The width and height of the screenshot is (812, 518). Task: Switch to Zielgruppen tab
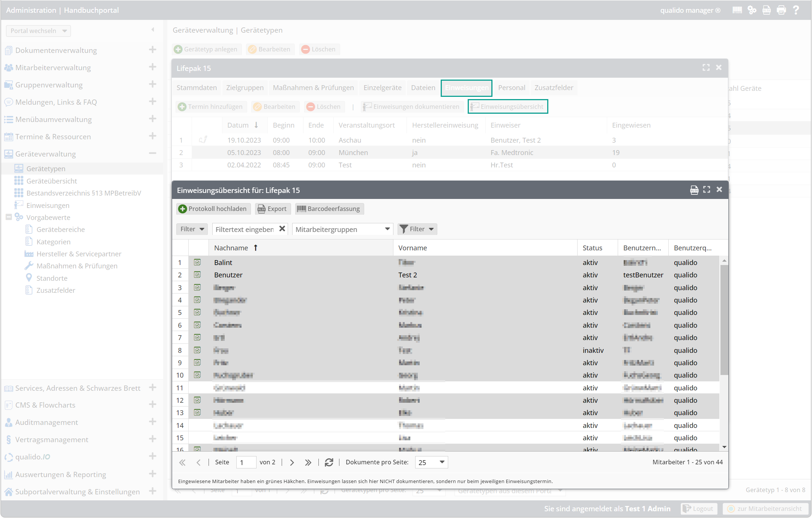(x=245, y=87)
